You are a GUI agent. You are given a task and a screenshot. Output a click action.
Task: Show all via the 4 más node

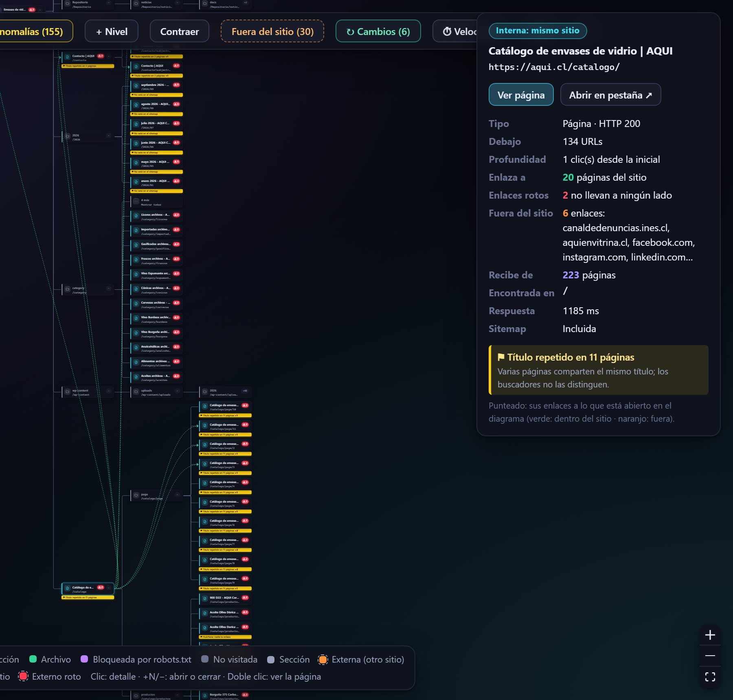coord(156,202)
